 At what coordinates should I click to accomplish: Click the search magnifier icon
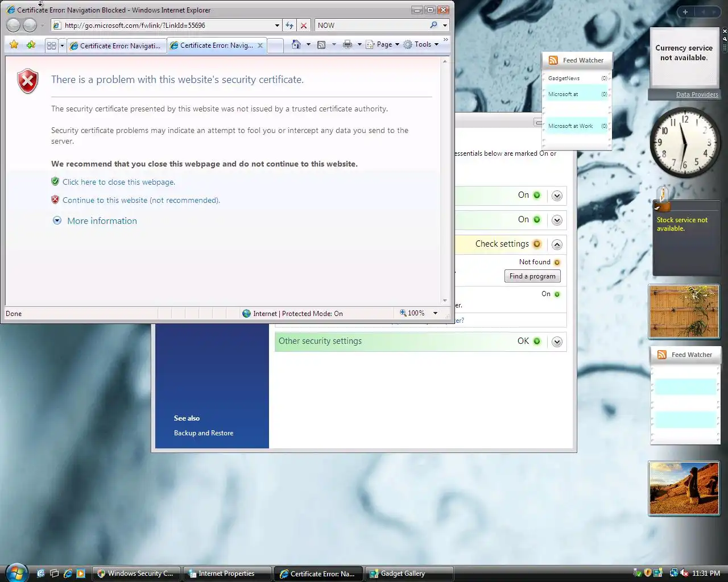tap(433, 25)
